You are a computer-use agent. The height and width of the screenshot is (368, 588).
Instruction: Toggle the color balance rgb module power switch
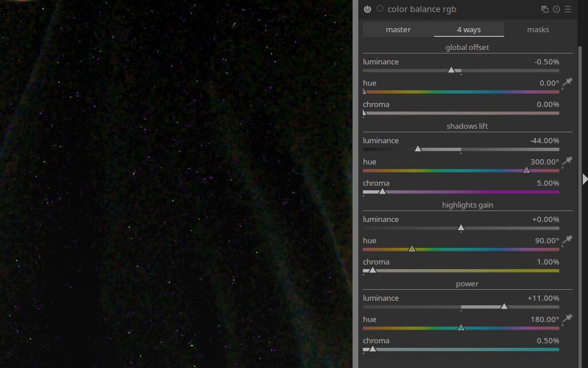pyautogui.click(x=367, y=9)
